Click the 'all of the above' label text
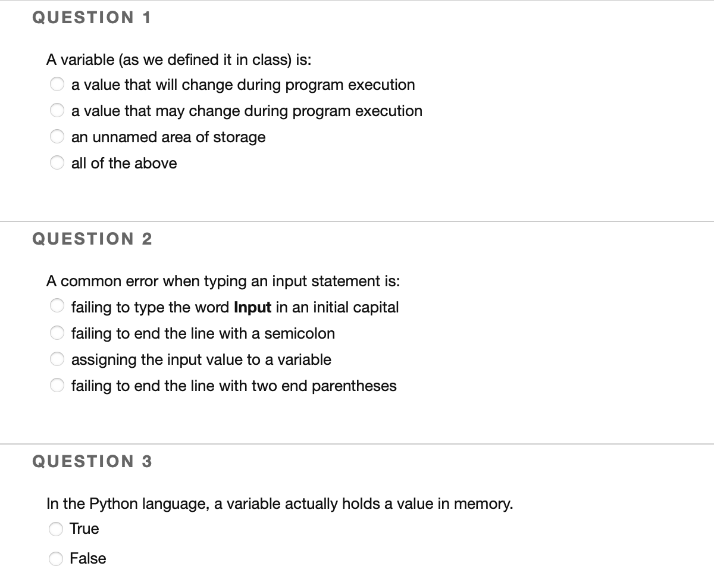Screen dimensions: 714x588 pyautogui.click(x=124, y=163)
